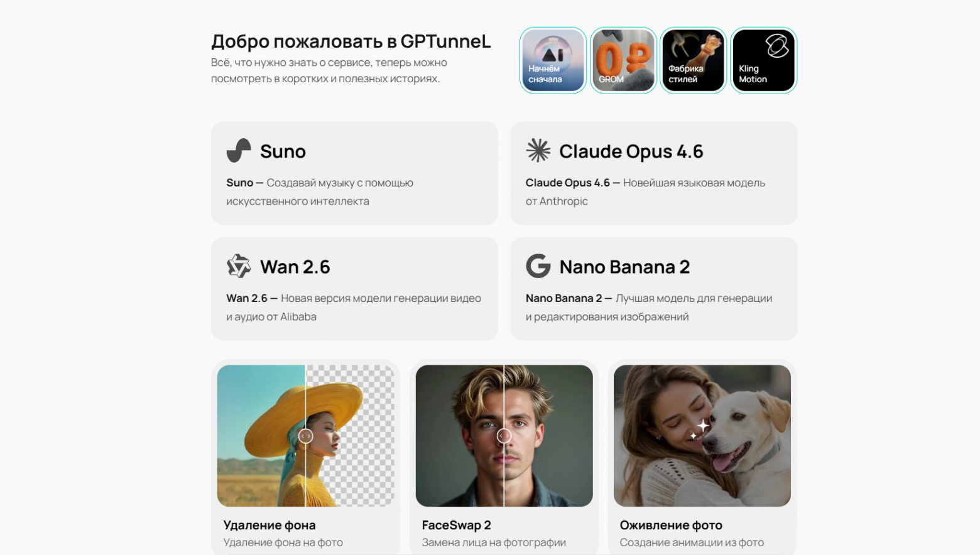Click the Claude starburst logo icon
980x555 pixels.
tap(538, 151)
